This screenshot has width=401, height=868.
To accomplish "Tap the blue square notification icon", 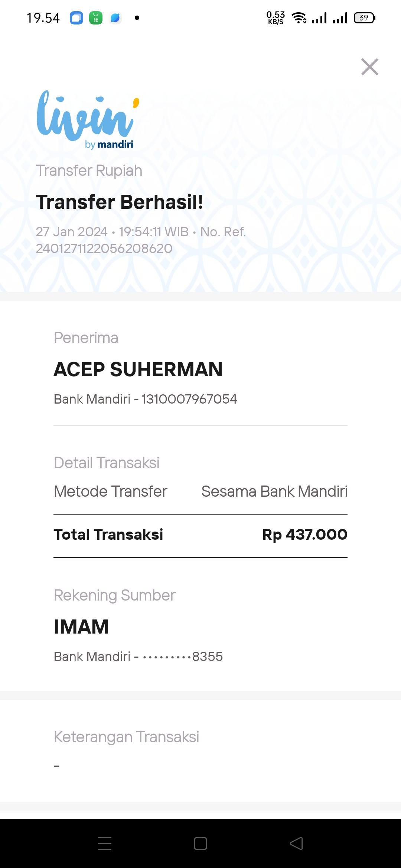I will pyautogui.click(x=76, y=18).
